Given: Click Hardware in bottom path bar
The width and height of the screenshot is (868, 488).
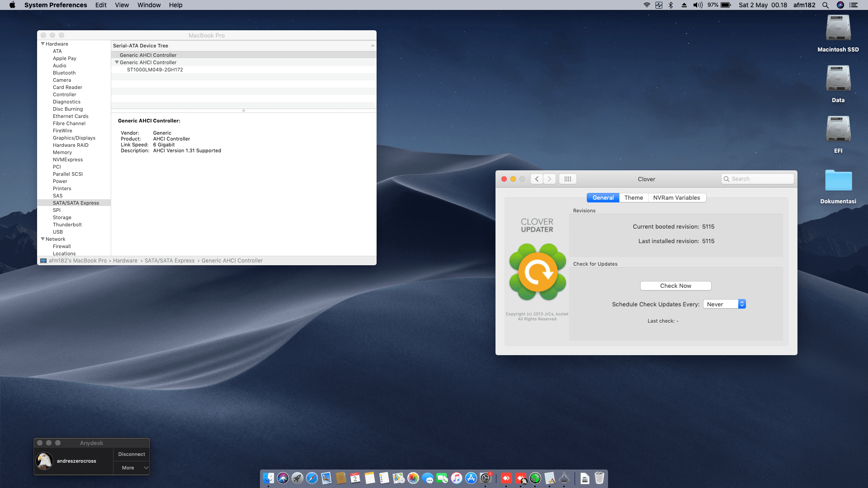Looking at the screenshot, I should pos(125,261).
